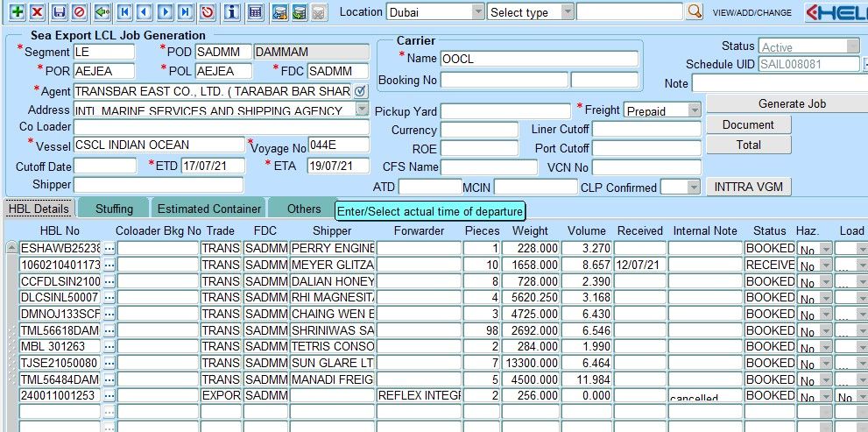Click the greyed-out envelope icon
The image size is (868, 432).
coord(318,11)
